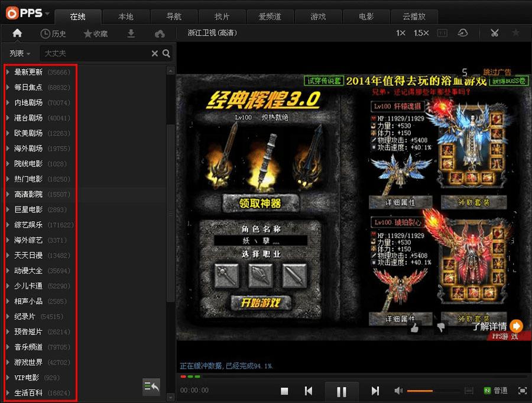Stop video playback

pos(284,391)
